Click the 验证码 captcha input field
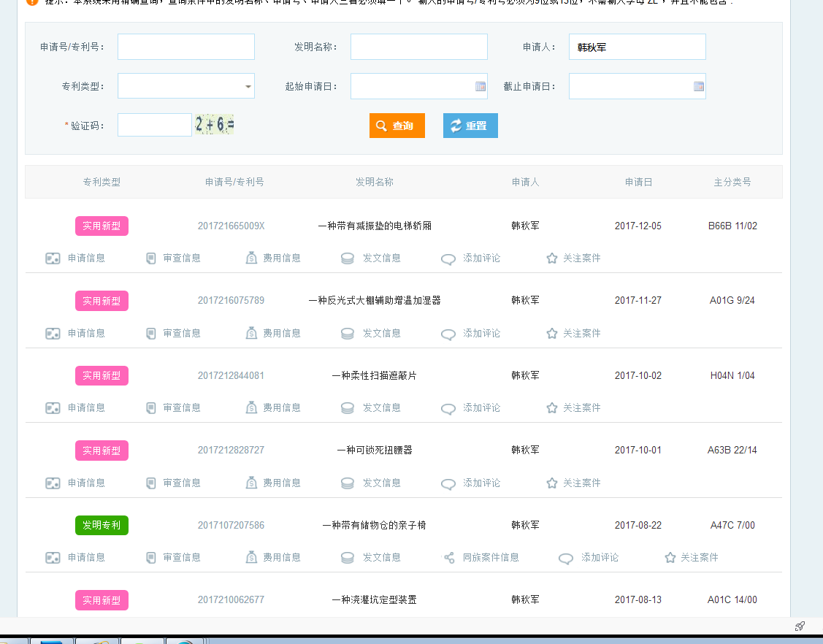This screenshot has height=644, width=823. [x=154, y=125]
